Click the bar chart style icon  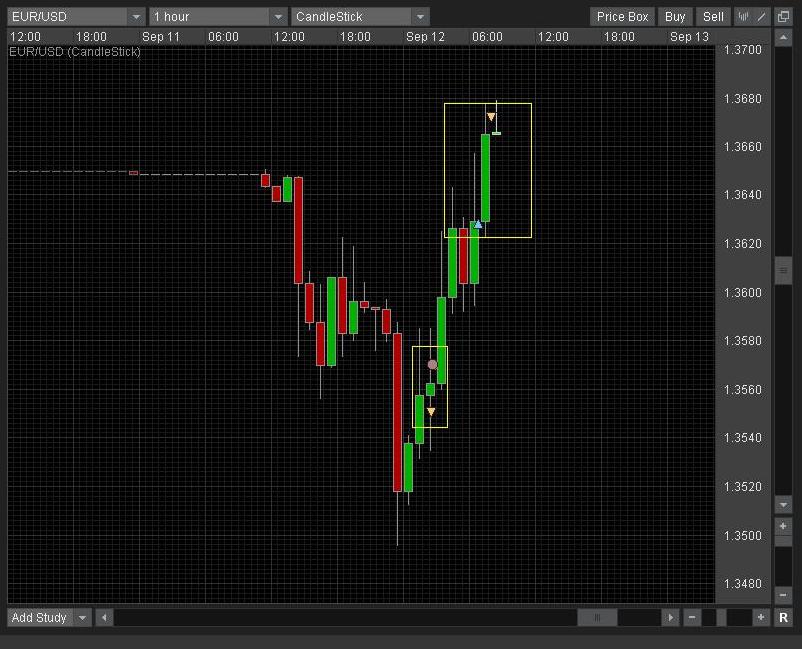[743, 17]
